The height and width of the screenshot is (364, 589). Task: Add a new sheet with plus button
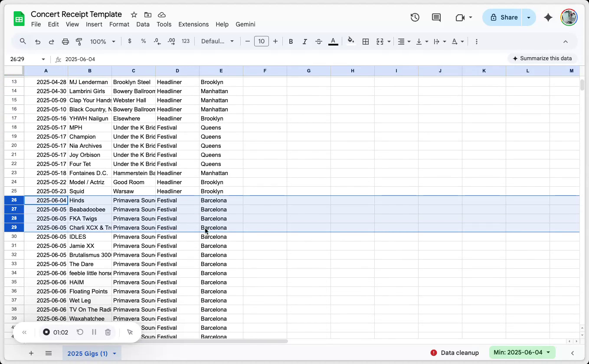tap(31, 353)
